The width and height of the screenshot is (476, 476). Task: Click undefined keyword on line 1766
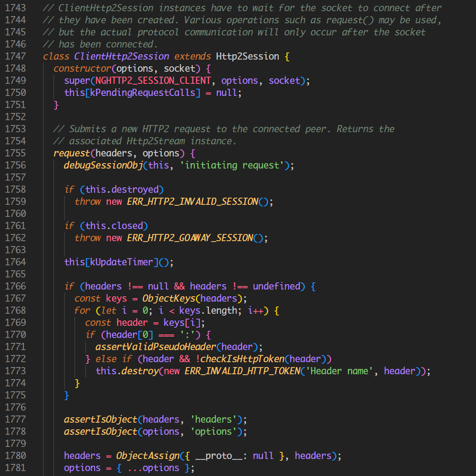click(x=276, y=286)
